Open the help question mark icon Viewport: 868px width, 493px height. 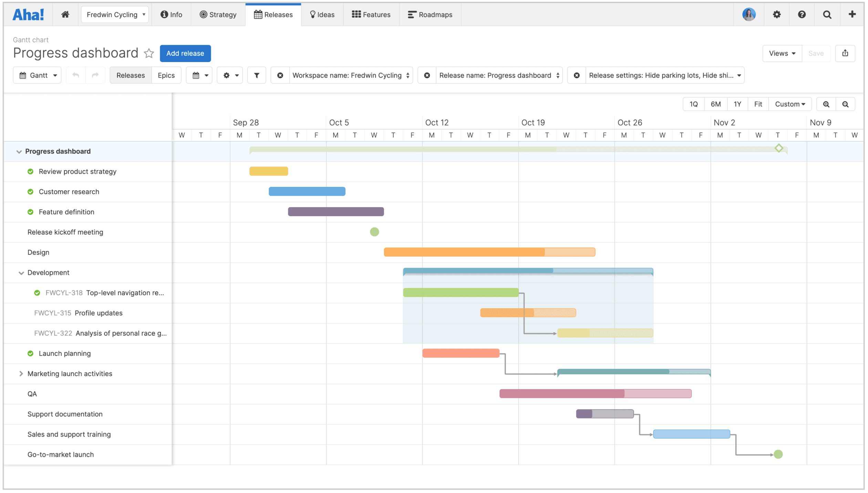coord(802,14)
